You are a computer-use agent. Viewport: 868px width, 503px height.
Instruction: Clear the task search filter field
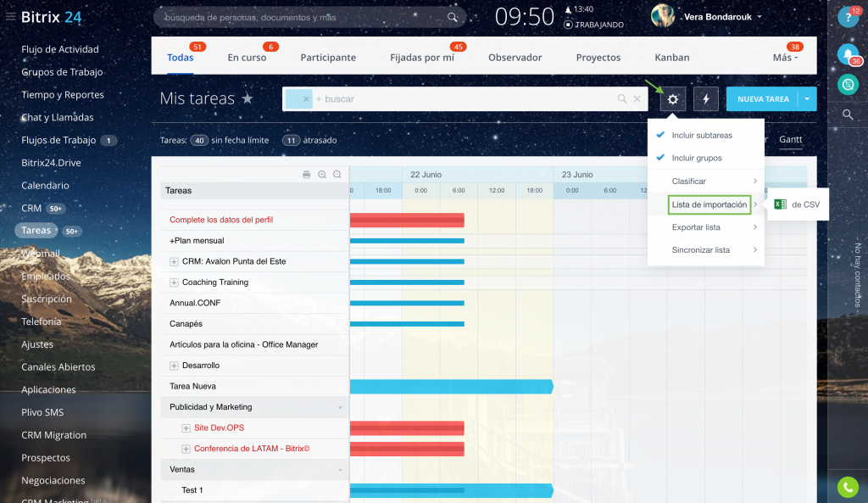click(637, 98)
